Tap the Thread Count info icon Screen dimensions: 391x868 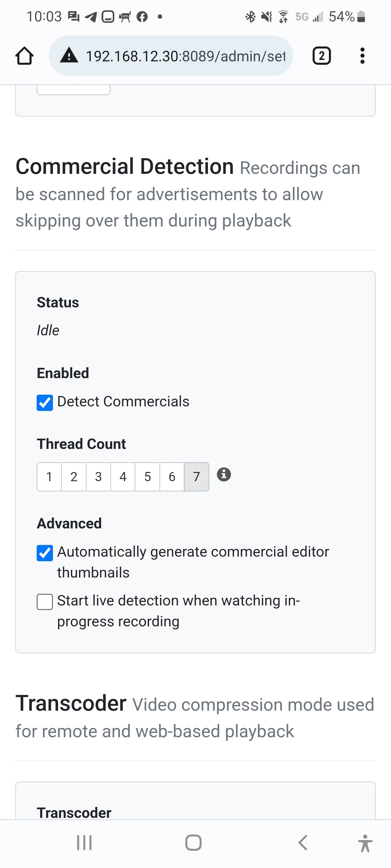point(224,474)
